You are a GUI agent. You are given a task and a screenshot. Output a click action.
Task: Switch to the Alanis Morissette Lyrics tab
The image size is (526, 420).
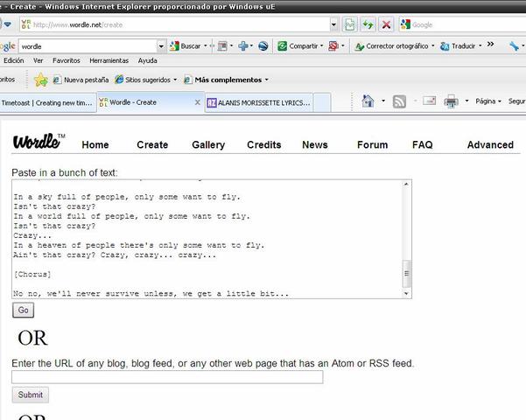[x=259, y=103]
